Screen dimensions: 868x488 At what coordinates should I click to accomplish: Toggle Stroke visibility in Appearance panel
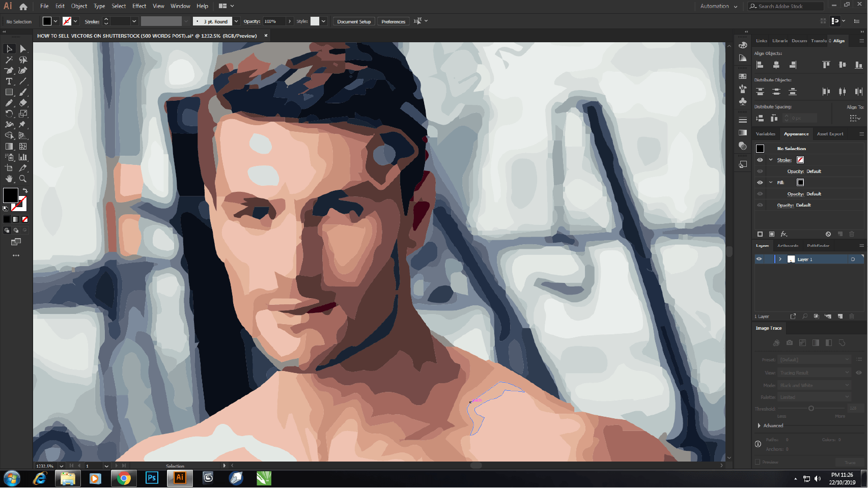tap(760, 160)
